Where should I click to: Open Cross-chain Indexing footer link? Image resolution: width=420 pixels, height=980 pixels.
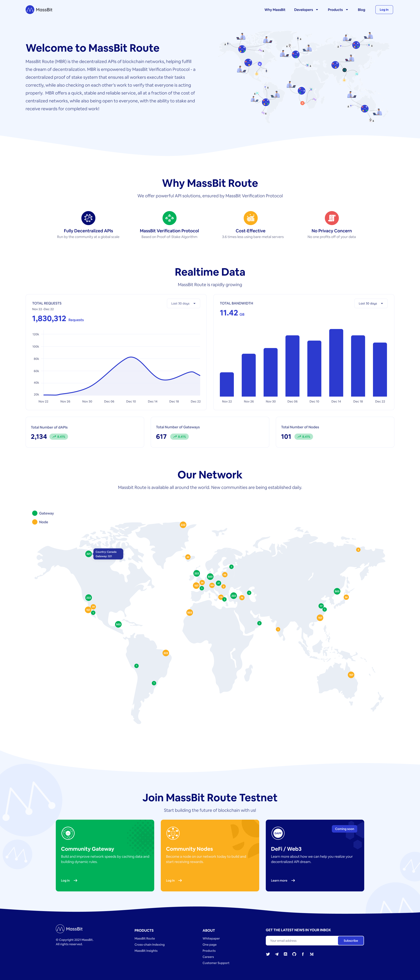[149, 945]
